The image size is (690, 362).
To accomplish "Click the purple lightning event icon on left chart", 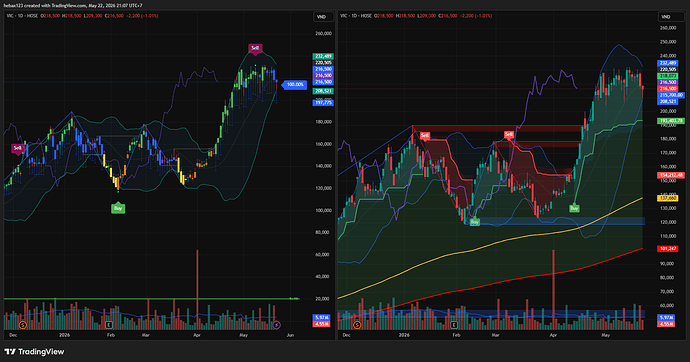I will (x=276, y=325).
